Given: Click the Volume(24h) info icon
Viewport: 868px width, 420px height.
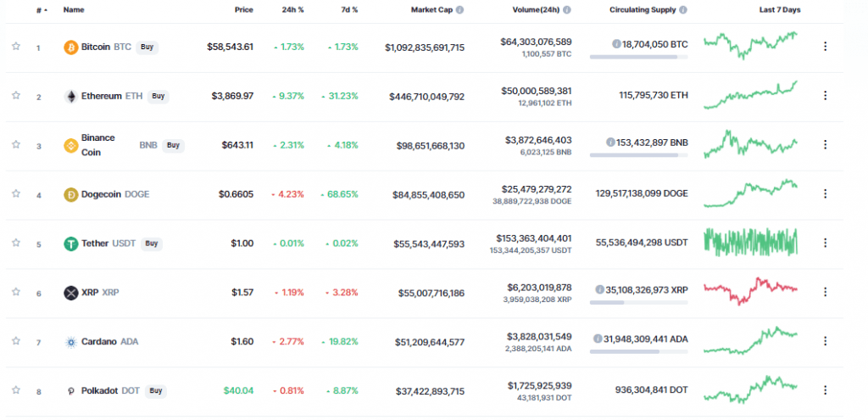Looking at the screenshot, I should (x=566, y=10).
